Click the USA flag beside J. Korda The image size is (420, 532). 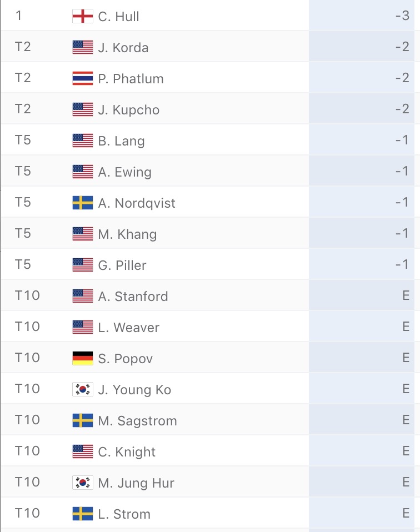click(83, 47)
